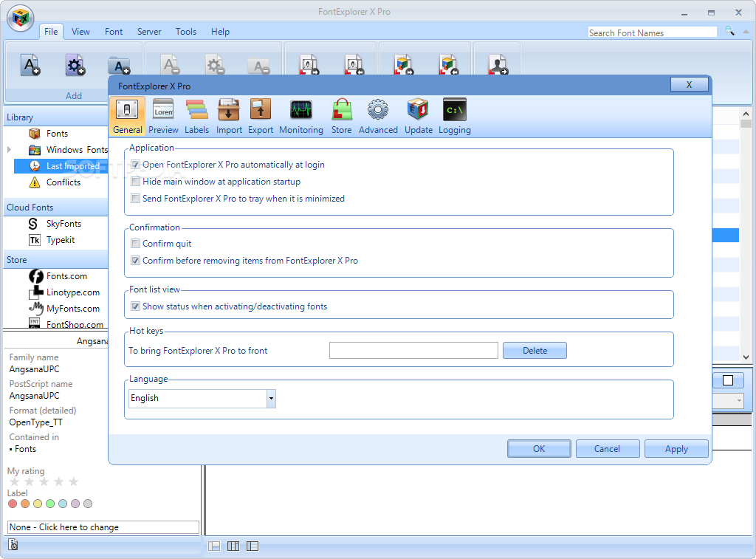756x559 pixels.
Task: Open the Tools menu
Action: pyautogui.click(x=185, y=31)
